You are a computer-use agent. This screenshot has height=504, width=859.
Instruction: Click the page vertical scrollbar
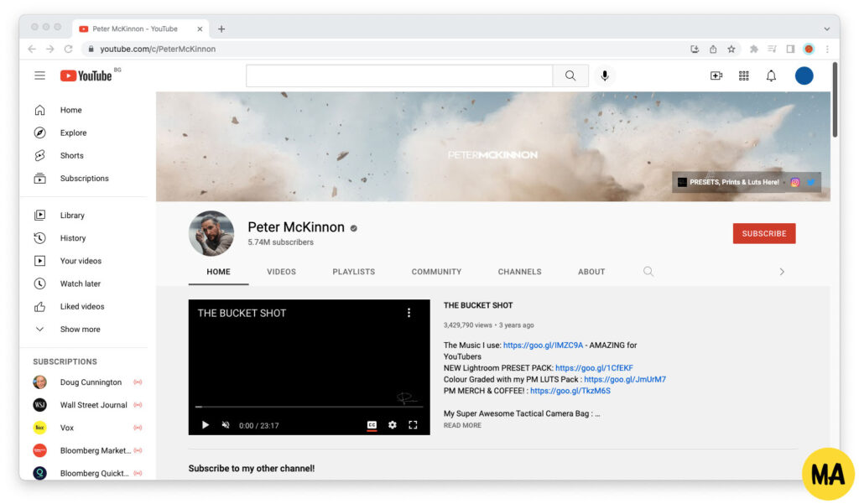[x=835, y=100]
